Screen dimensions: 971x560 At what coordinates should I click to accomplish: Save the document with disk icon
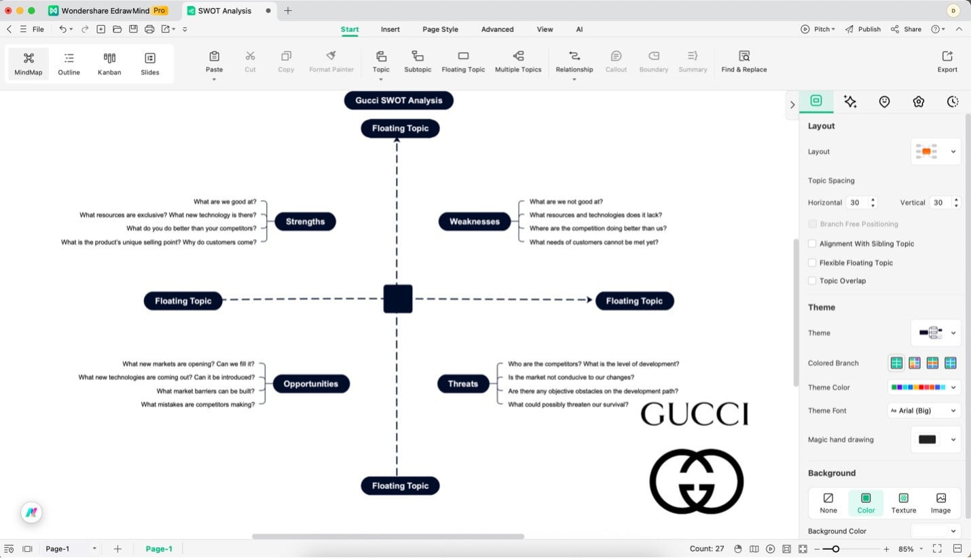pyautogui.click(x=133, y=29)
